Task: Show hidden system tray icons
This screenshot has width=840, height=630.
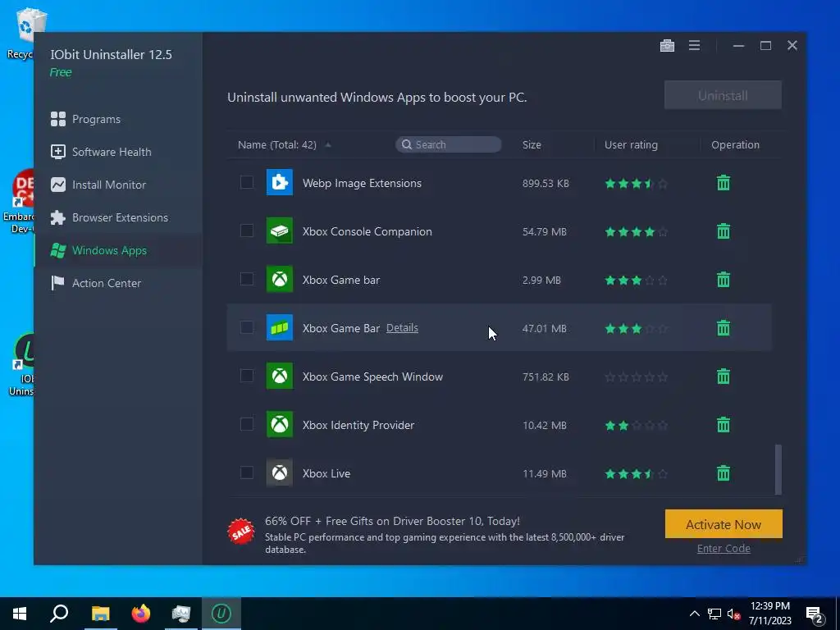Action: coord(694,614)
